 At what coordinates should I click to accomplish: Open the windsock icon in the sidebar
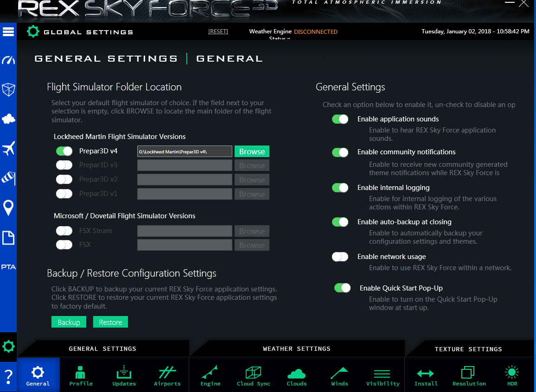click(x=8, y=178)
